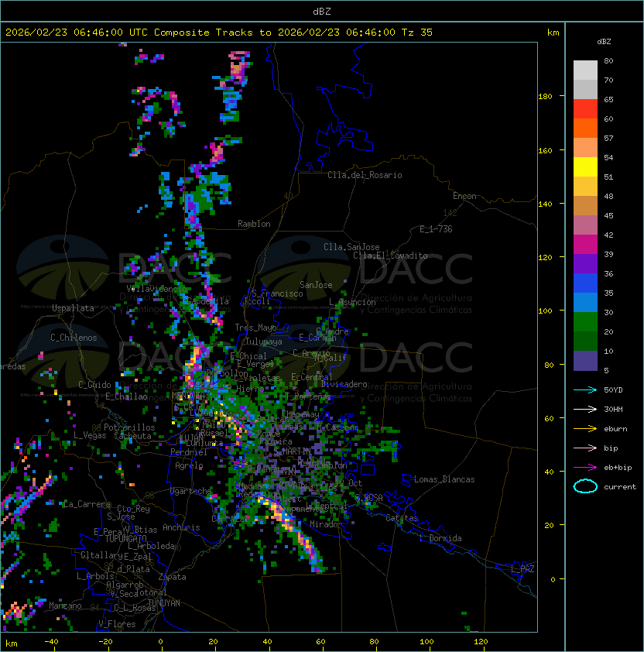Click the 'Clla.SanJose' map label
This screenshot has width=644, height=652.
click(x=351, y=247)
